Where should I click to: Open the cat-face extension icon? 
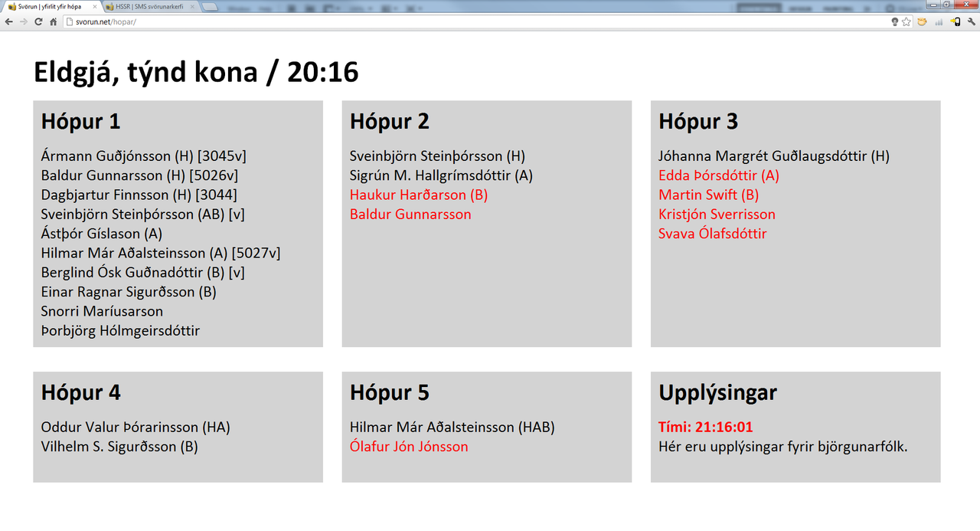(923, 21)
